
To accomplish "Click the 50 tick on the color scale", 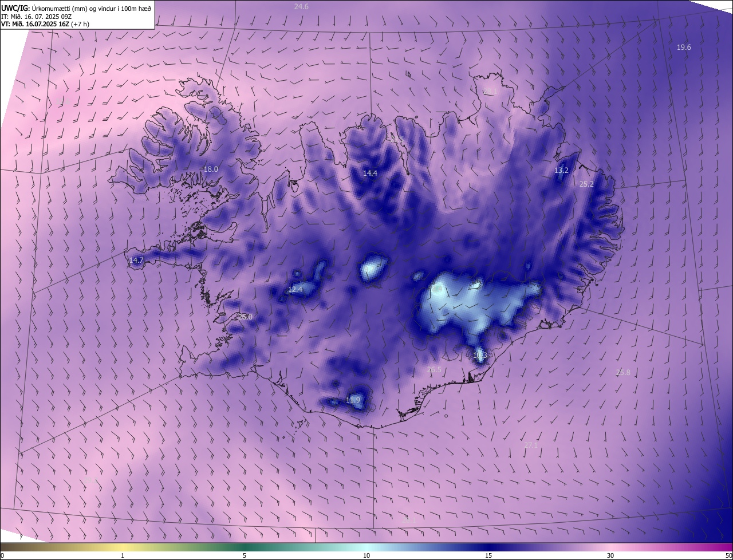I will tap(728, 555).
